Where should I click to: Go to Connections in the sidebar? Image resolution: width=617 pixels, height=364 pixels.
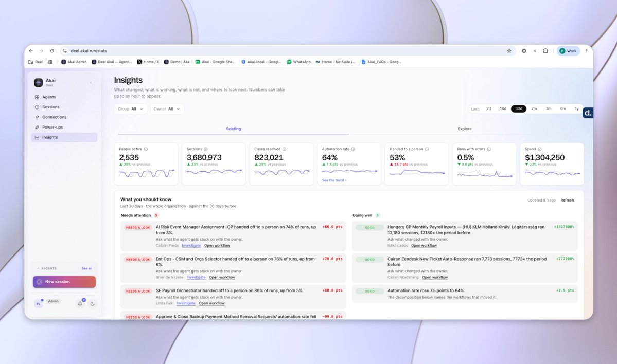tap(64, 117)
